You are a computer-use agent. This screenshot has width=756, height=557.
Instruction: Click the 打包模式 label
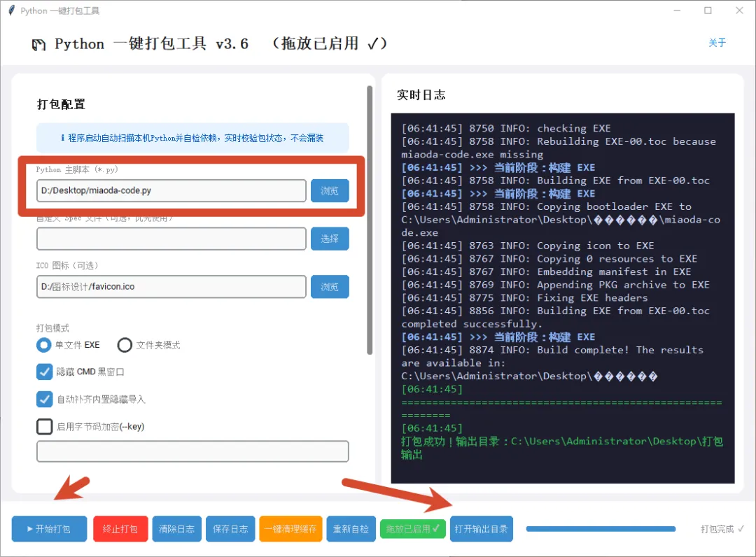coord(52,328)
